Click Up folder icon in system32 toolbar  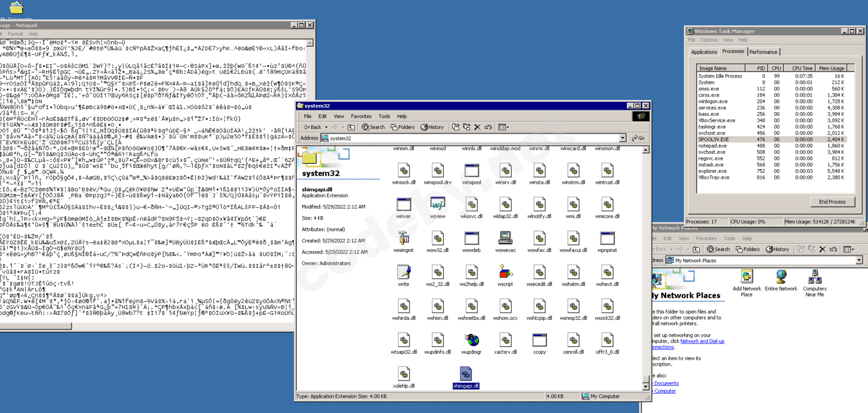coord(352,127)
